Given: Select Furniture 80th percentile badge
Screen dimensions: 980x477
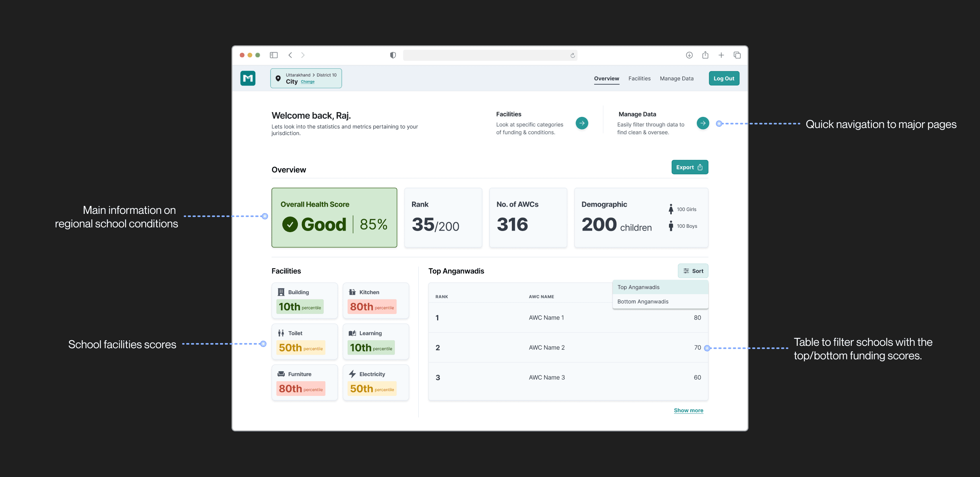Looking at the screenshot, I should pyautogui.click(x=301, y=389).
